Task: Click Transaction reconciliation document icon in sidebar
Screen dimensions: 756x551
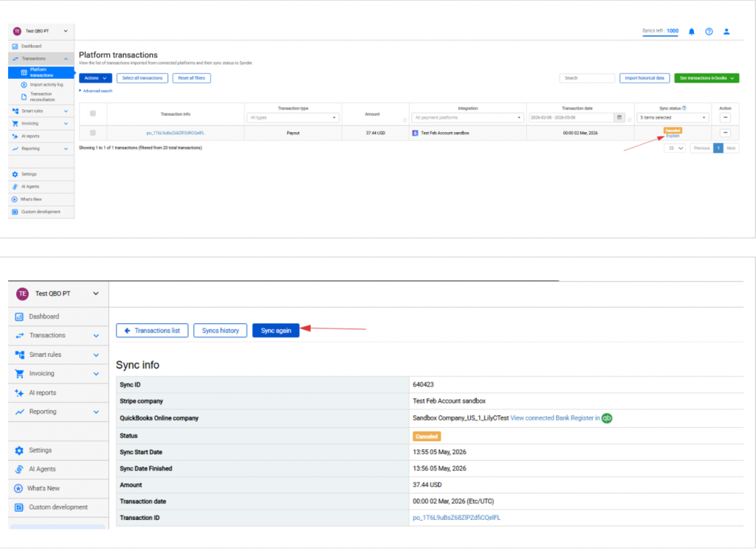Action: click(24, 97)
